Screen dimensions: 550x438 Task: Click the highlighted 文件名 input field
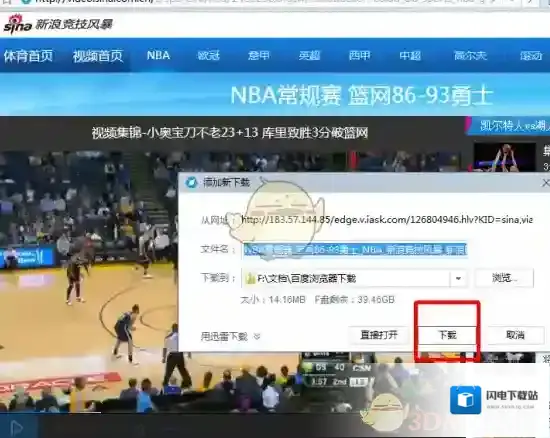355,249
